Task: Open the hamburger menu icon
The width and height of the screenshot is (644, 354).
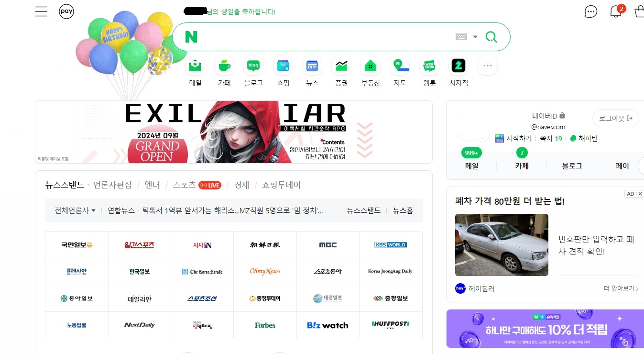Action: pyautogui.click(x=41, y=11)
